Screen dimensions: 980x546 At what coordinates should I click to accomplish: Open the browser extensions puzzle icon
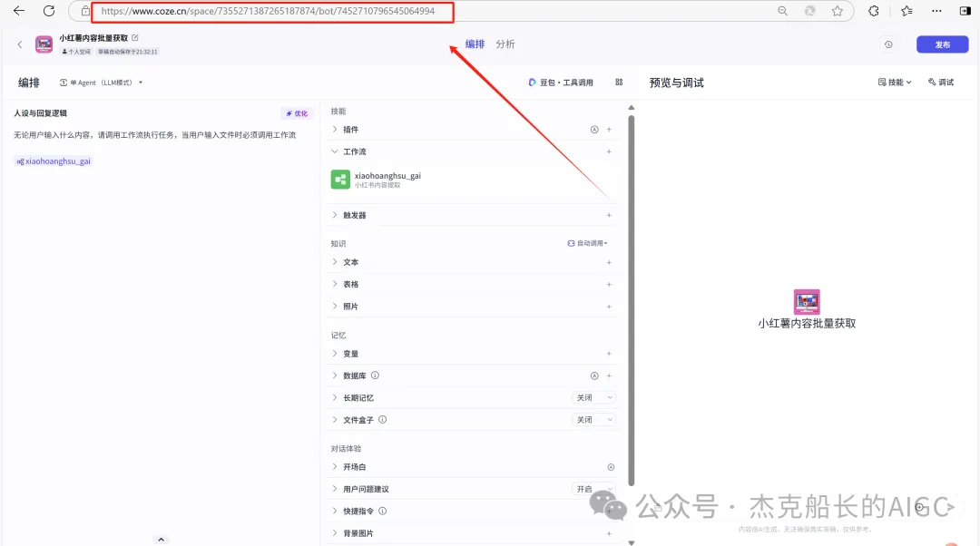[x=874, y=11]
